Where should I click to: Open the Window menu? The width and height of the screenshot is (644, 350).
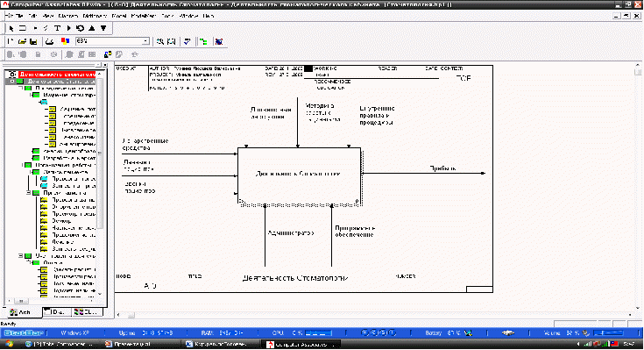pos(189,16)
